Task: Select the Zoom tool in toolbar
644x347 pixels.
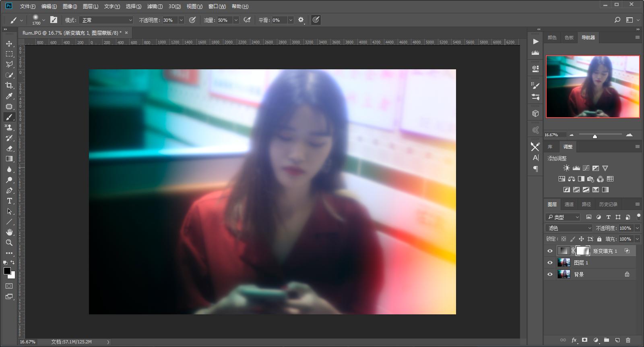Action: [9, 243]
